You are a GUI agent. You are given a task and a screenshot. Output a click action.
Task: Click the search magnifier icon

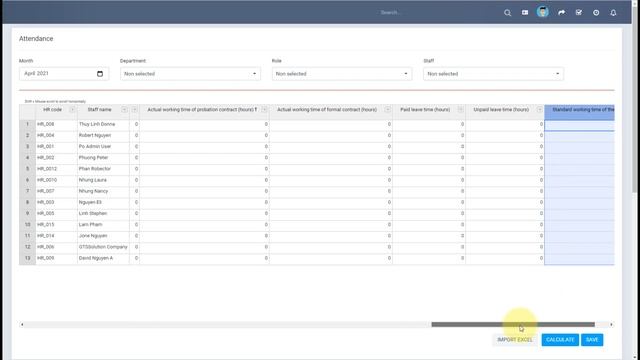(x=507, y=13)
